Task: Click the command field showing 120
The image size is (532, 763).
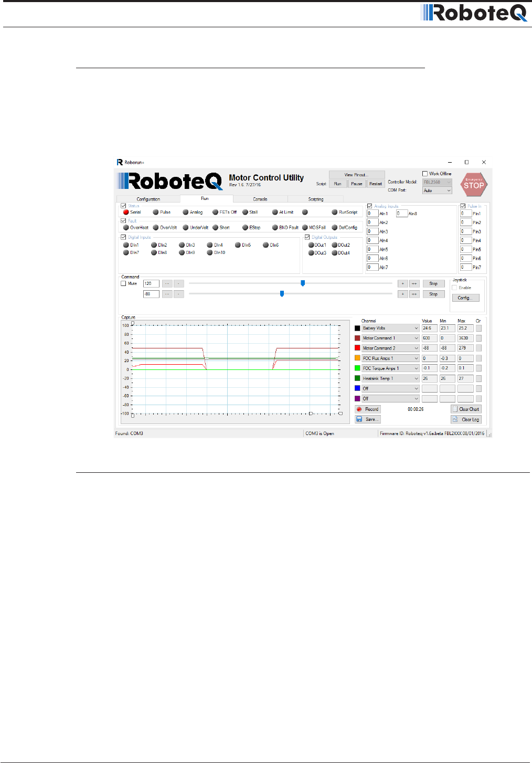Action: pos(151,283)
